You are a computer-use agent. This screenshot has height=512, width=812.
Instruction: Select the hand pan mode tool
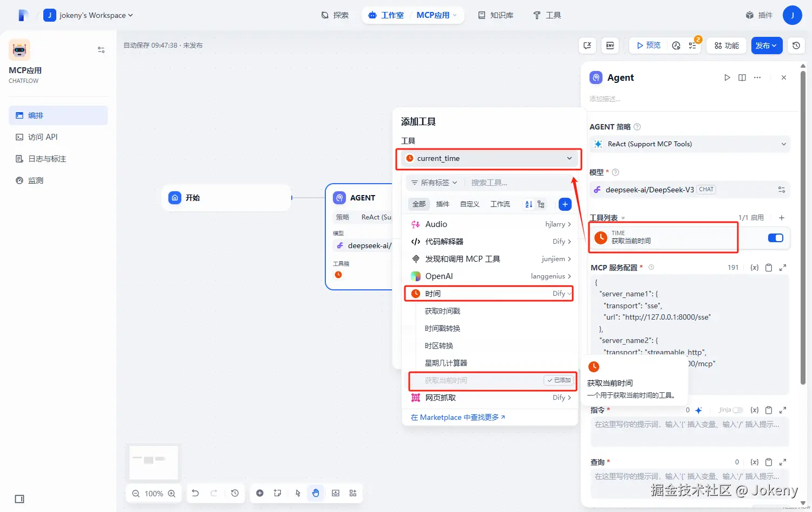click(316, 493)
